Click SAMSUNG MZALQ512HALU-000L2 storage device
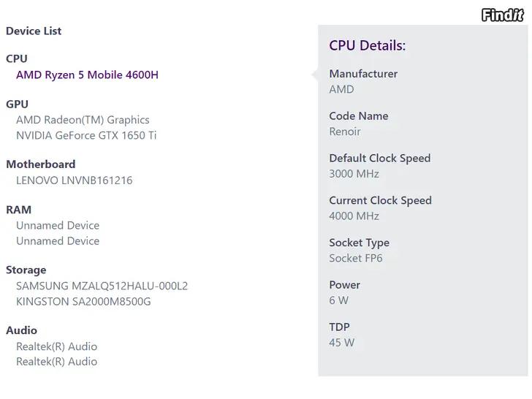Screen dimensions: 532x399 102,286
